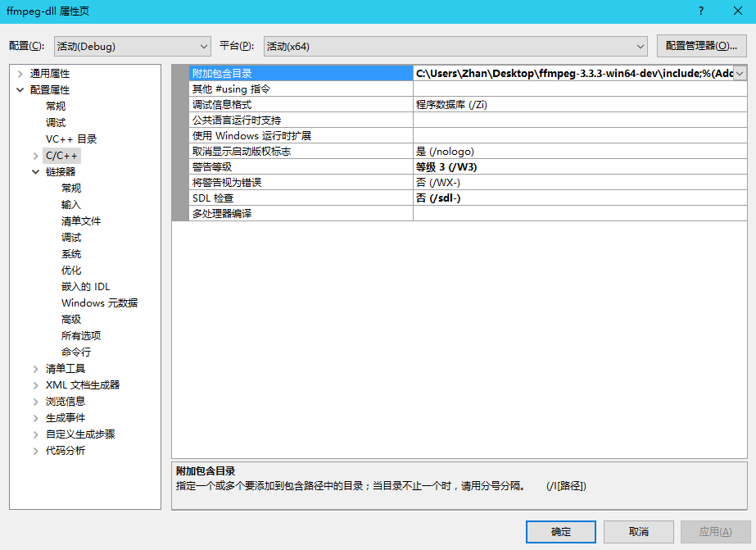
Task: Select the 通用属性 tree item
Action: [x=50, y=74]
